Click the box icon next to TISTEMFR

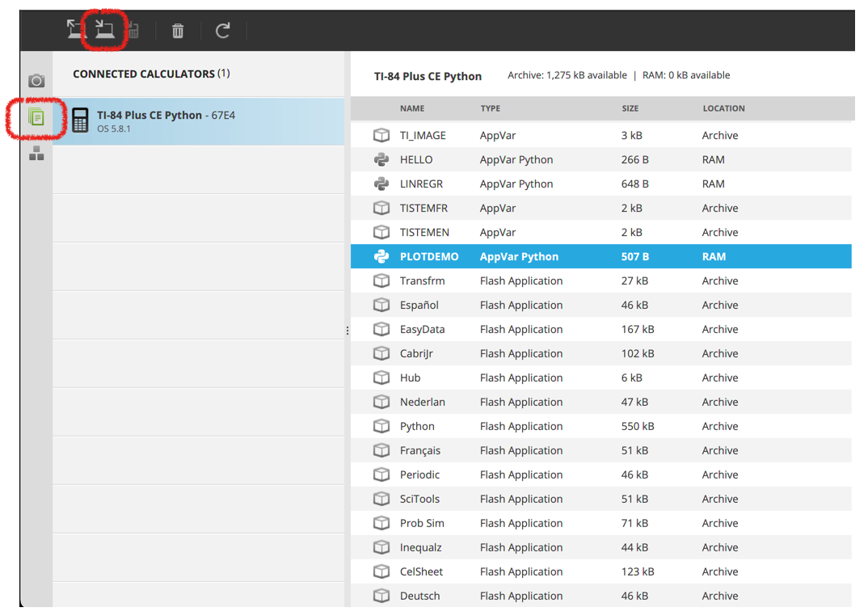pyautogui.click(x=381, y=209)
